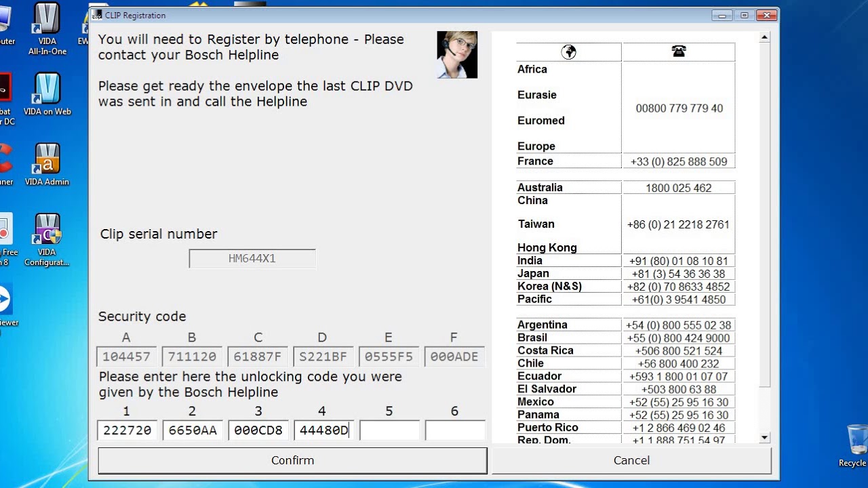Screen dimensions: 868x488
Task: Minimize the CLIP Registration window
Action: pos(722,15)
